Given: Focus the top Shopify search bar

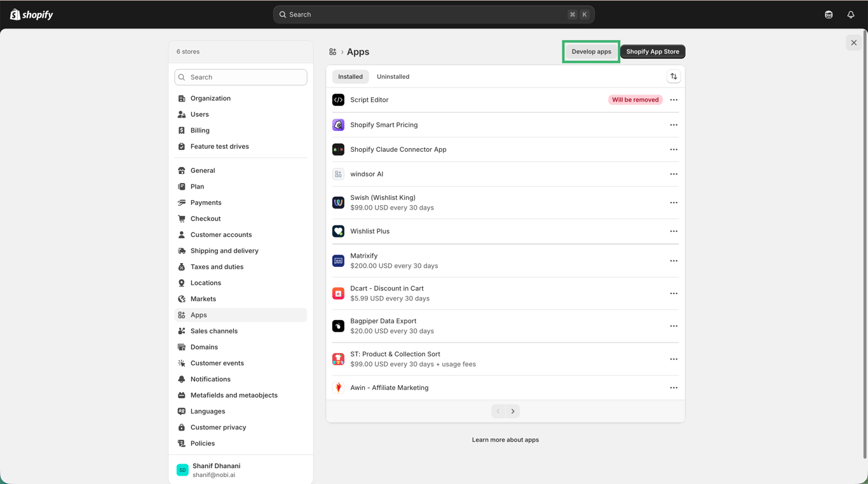Looking at the screenshot, I should pyautogui.click(x=434, y=15).
